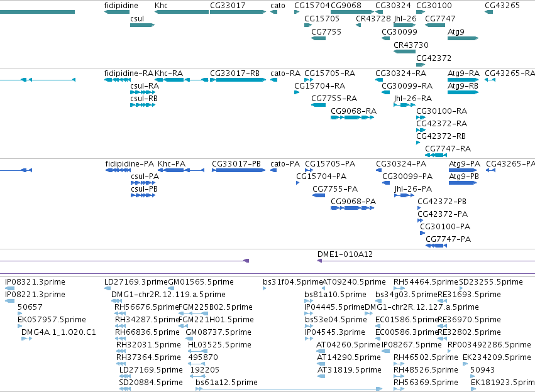Click the CG15705 gene label
The image size is (535, 392).
tap(322, 19)
